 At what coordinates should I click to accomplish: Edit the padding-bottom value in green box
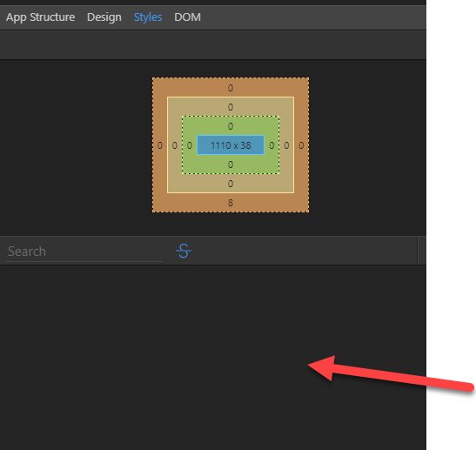click(231, 165)
